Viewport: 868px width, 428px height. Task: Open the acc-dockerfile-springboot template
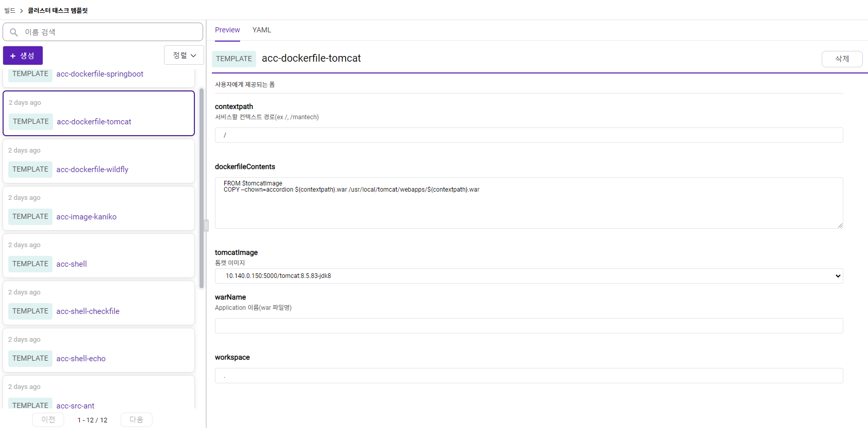(x=100, y=74)
